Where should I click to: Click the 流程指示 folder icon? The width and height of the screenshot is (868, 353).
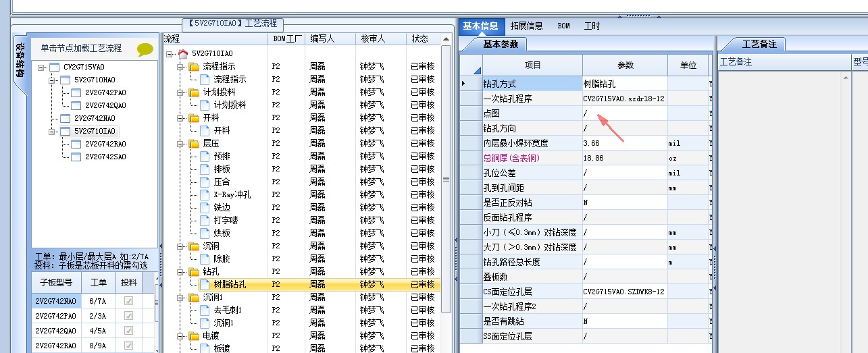195,66
